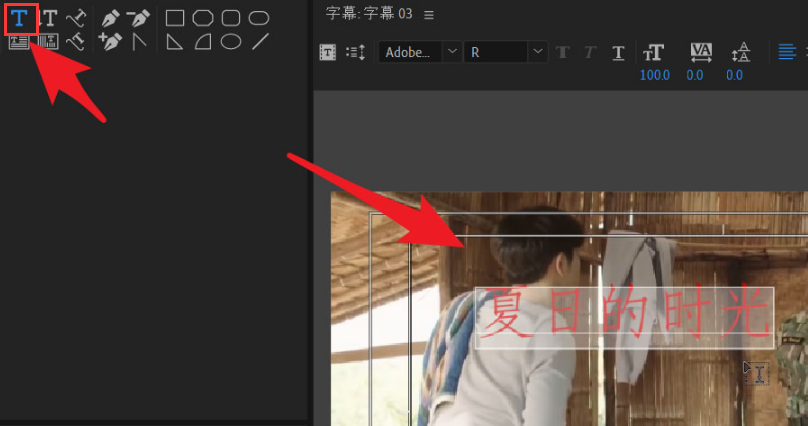Select the Path Type tool
This screenshot has width=808, height=426.
click(x=76, y=18)
